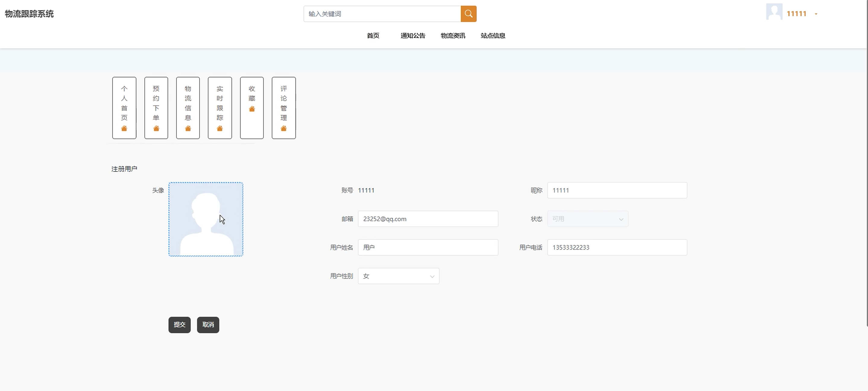Expand the 11111 account dropdown arrow
Viewport: 868px width, 391px height.
(x=816, y=14)
